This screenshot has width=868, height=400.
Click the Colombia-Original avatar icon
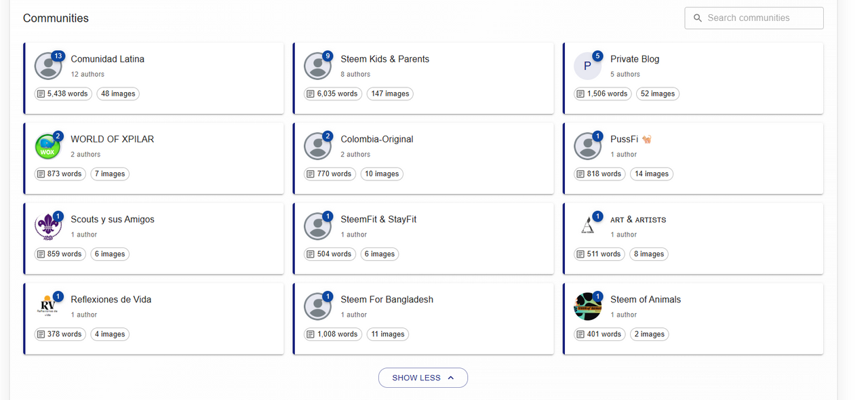(x=317, y=146)
